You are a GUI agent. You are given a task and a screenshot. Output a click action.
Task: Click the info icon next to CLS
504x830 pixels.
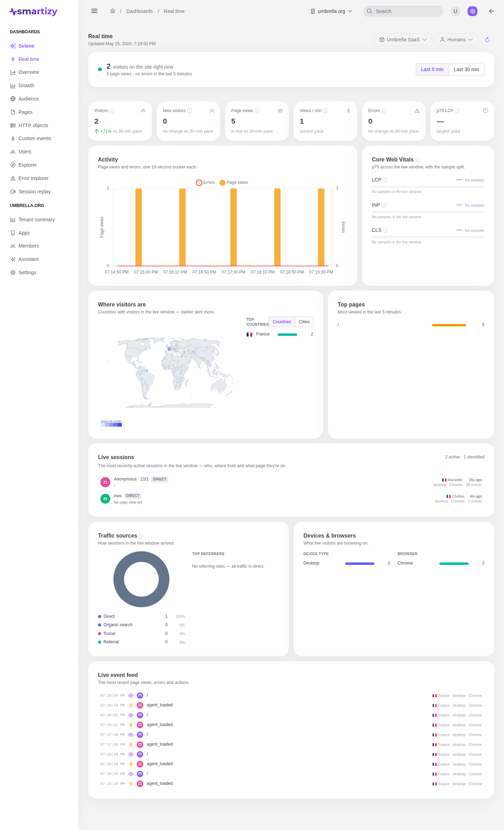(x=385, y=230)
